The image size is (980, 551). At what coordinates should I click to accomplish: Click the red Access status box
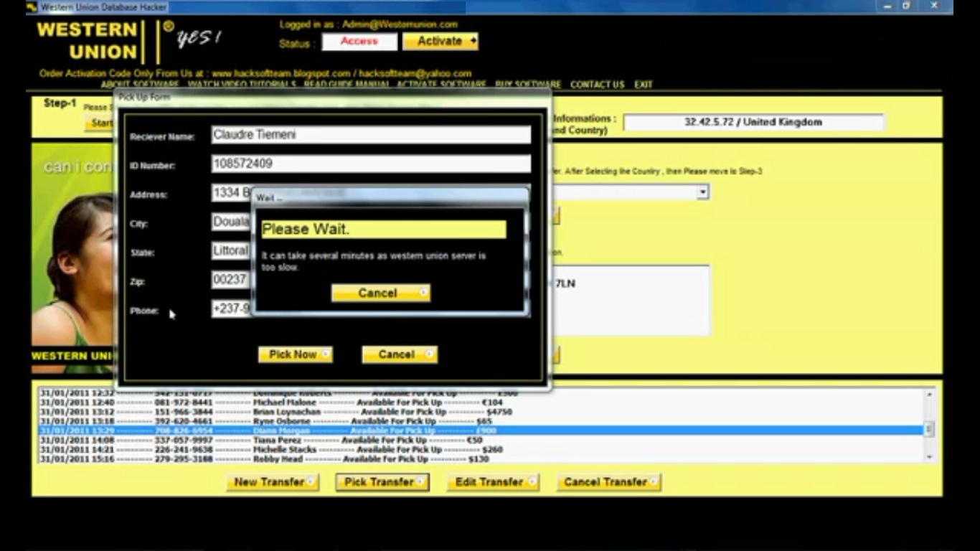tap(359, 42)
